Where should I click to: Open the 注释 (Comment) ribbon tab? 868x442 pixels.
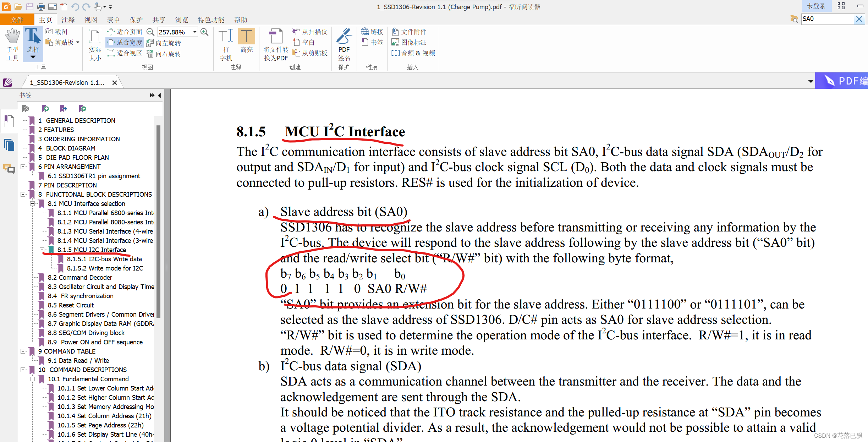(x=68, y=20)
